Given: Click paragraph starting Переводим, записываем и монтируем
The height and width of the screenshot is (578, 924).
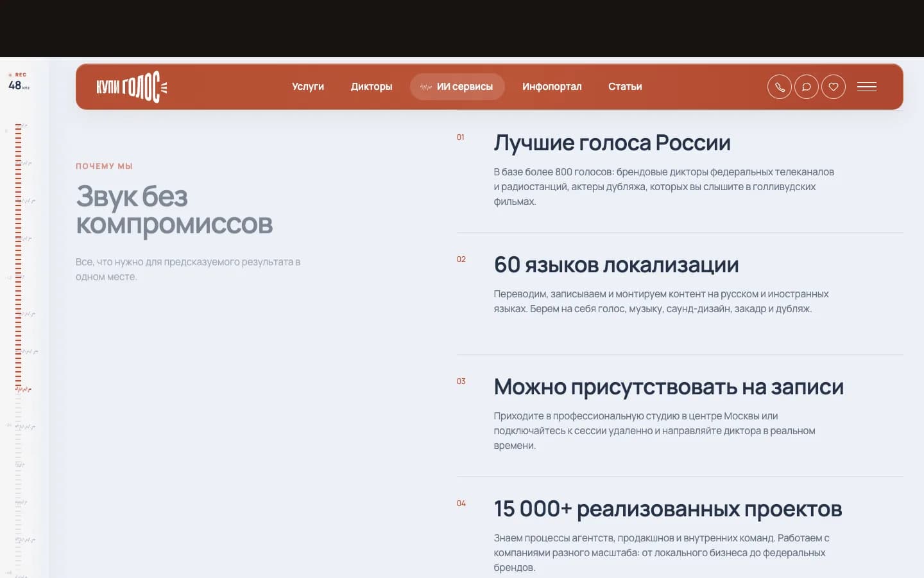Looking at the screenshot, I should point(661,301).
